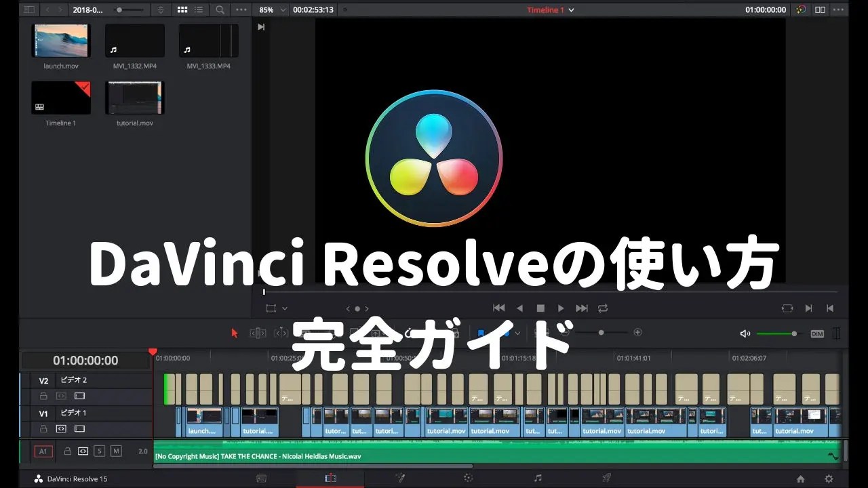Go to last frame of timeline

pyautogui.click(x=582, y=308)
